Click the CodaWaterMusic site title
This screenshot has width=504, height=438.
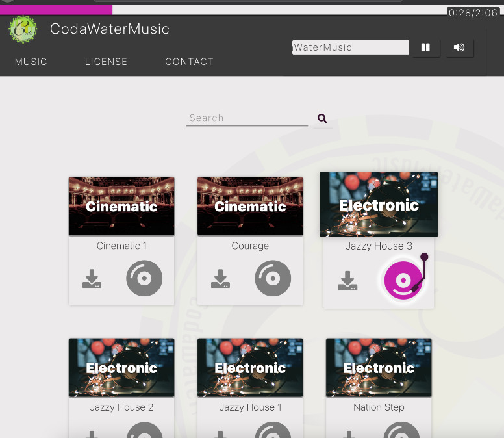(x=110, y=29)
